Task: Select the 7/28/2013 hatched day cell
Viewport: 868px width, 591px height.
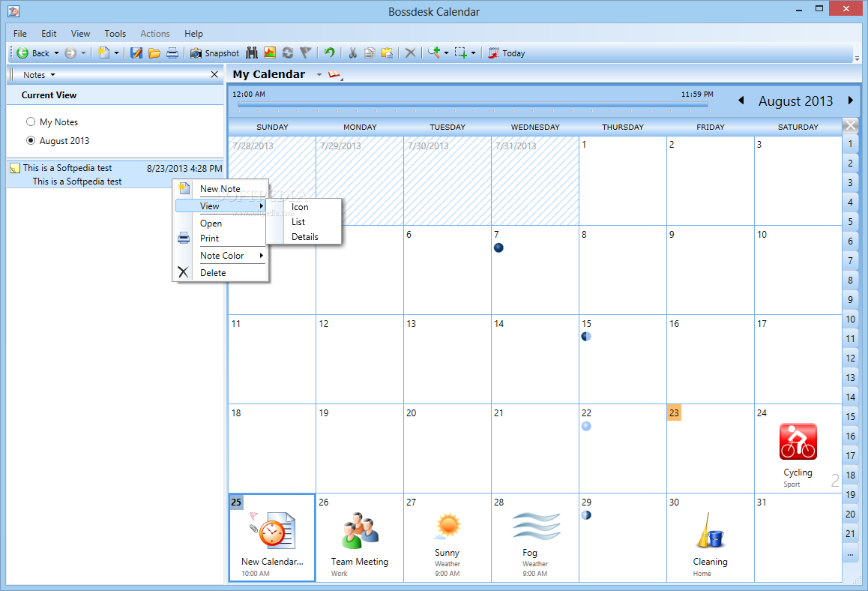Action: tap(272, 181)
